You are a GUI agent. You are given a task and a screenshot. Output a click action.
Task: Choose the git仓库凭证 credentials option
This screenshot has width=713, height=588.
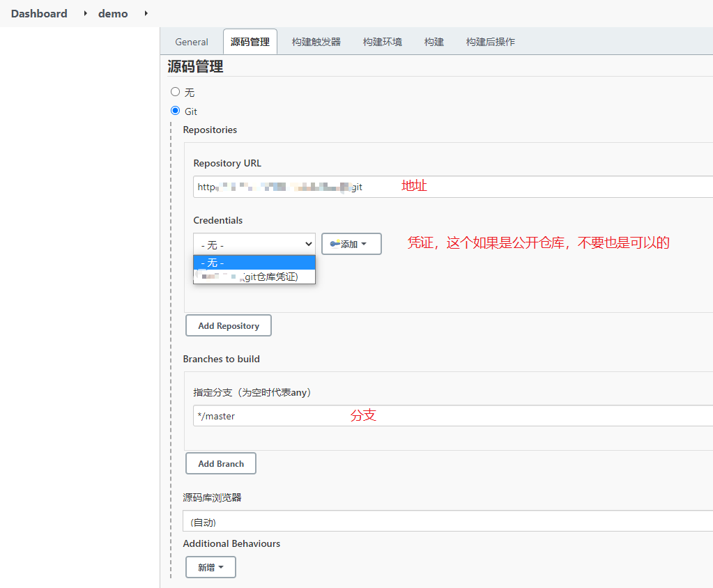click(x=254, y=277)
